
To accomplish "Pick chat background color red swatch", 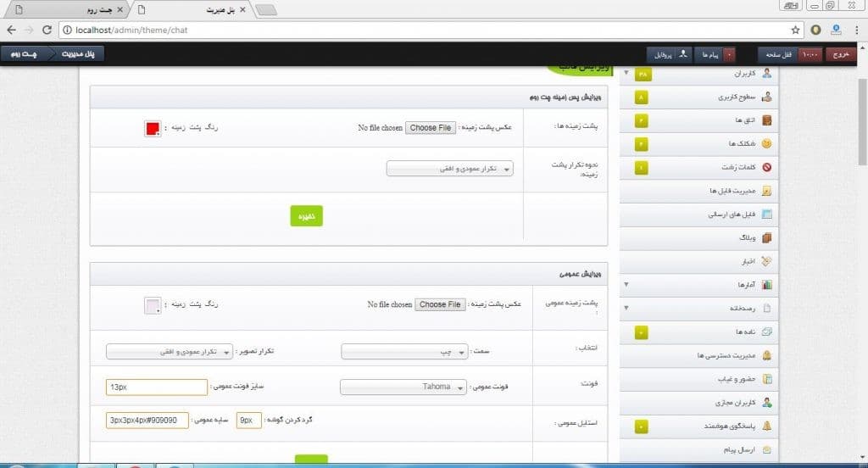I will (153, 129).
